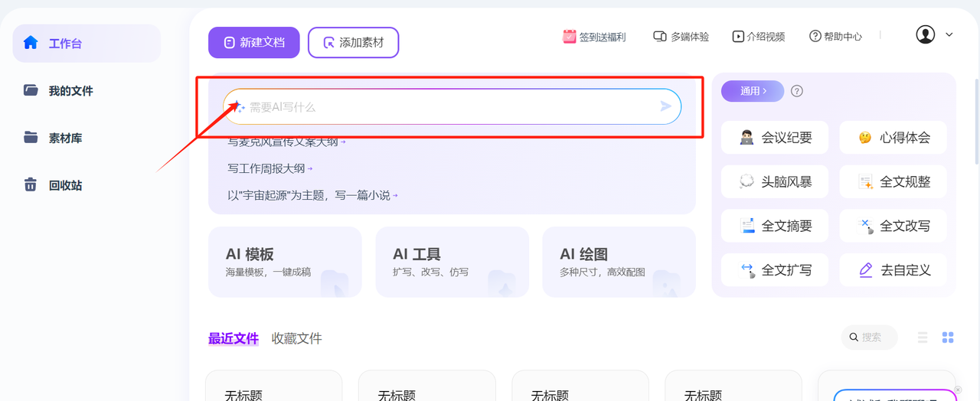Viewport: 980px width, 401px height.
Task: Switch to list view of files
Action: click(x=923, y=337)
